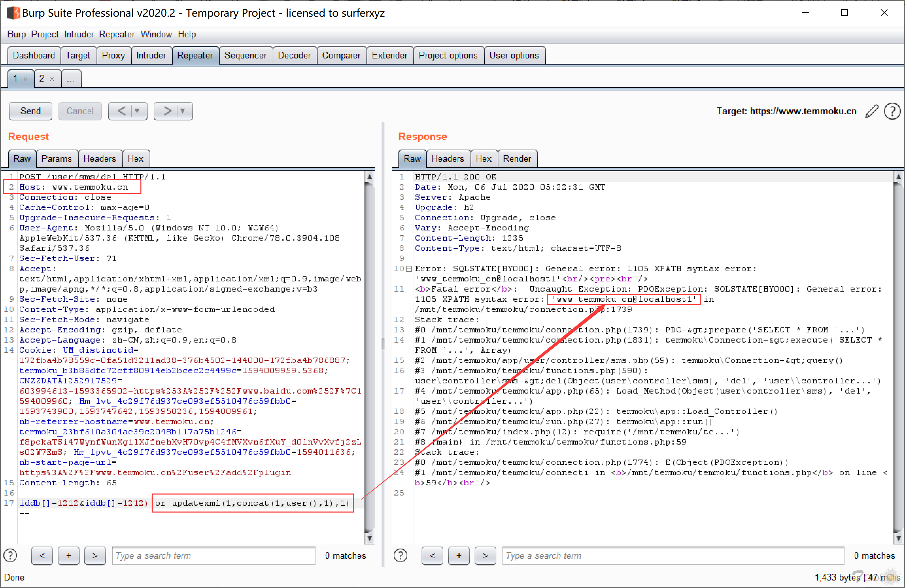905x588 pixels.
Task: Open the Project options tab
Action: (x=448, y=55)
